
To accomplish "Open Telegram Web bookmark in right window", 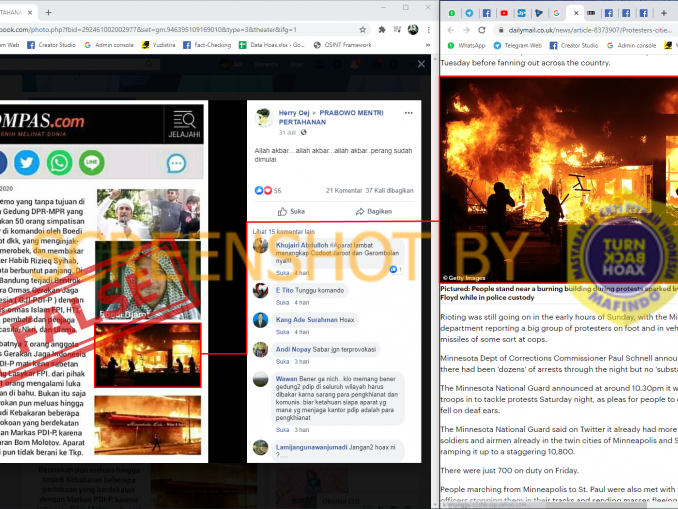I will [x=518, y=45].
